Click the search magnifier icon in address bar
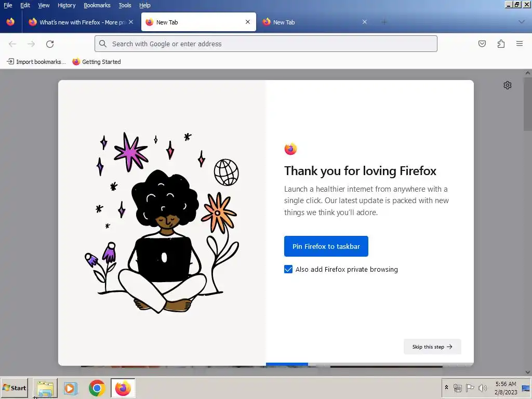The width and height of the screenshot is (532, 399). click(x=103, y=44)
